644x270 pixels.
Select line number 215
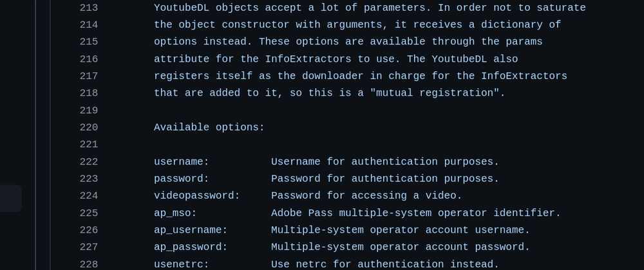pos(89,42)
